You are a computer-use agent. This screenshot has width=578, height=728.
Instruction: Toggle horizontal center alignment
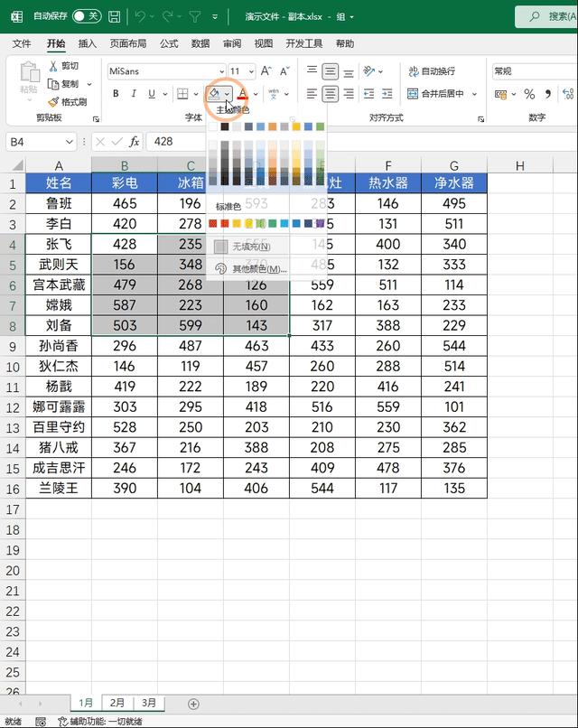[x=330, y=94]
